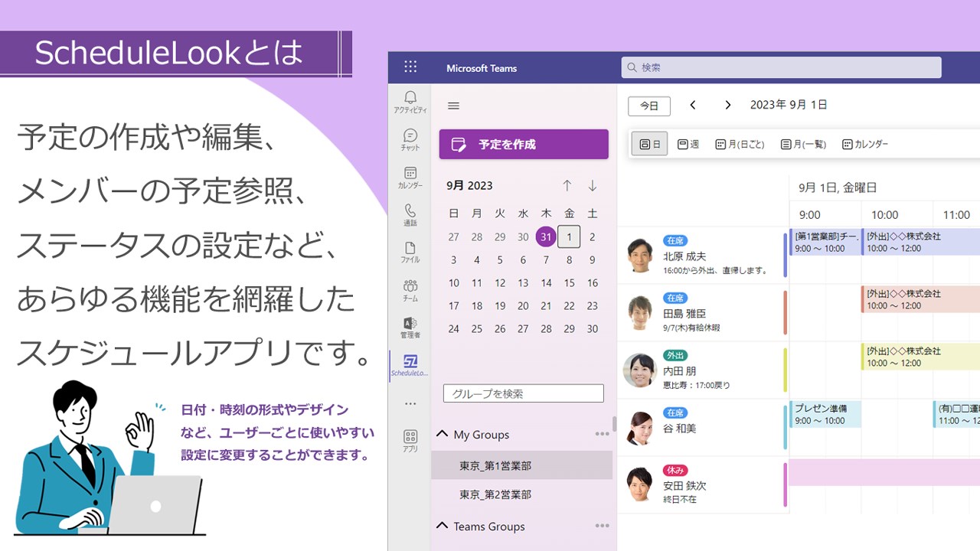Collapse the Teams Groups section
This screenshot has height=551, width=980.
click(442, 526)
